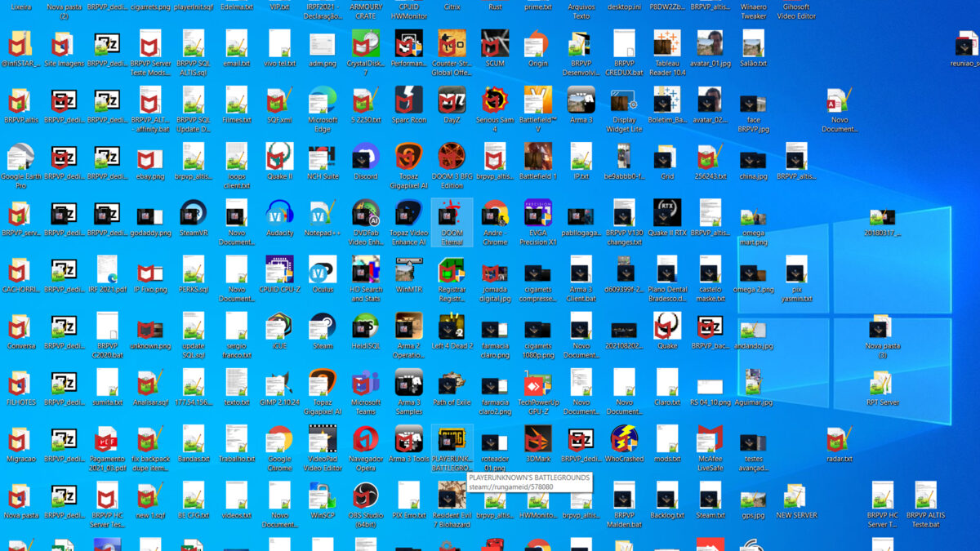980x551 pixels.
Task: Open HD Search and Stats shortcut
Action: tap(365, 269)
